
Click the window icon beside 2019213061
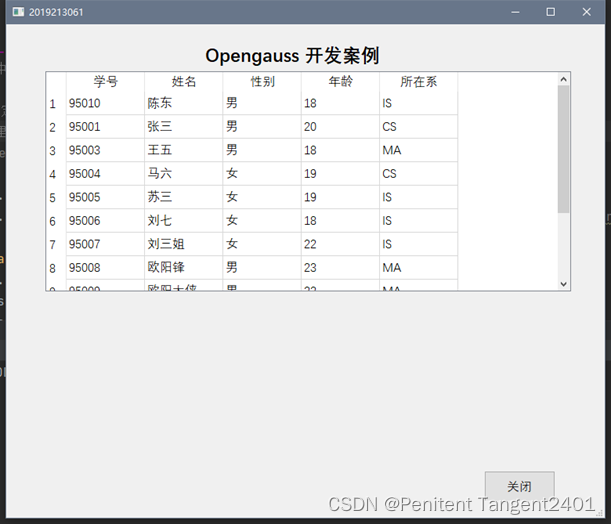[18, 12]
